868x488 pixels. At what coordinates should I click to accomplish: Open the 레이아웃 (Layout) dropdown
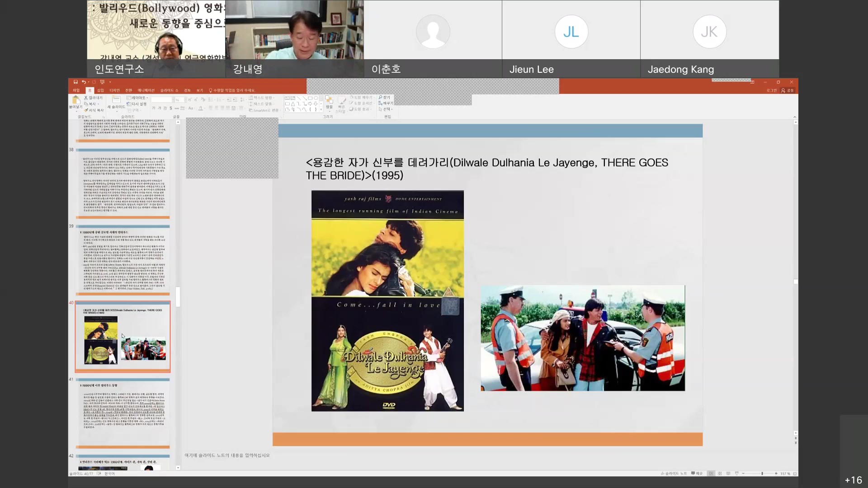click(137, 98)
